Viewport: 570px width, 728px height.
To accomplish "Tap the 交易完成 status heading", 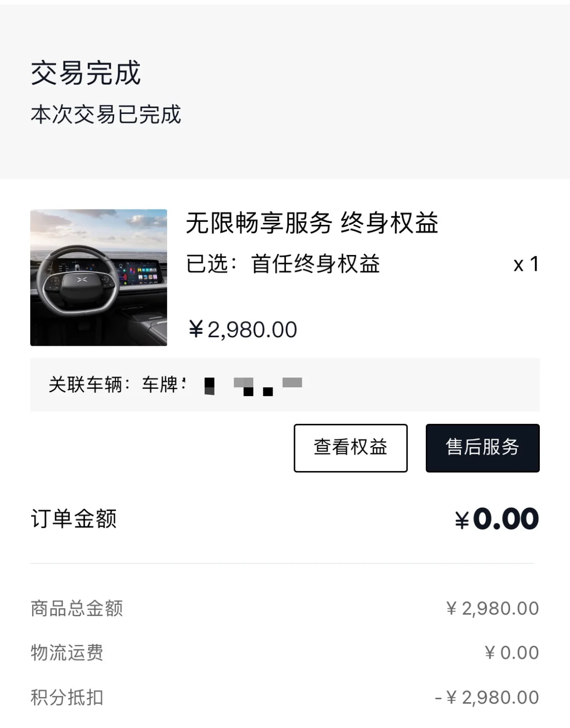I will 86,73.
